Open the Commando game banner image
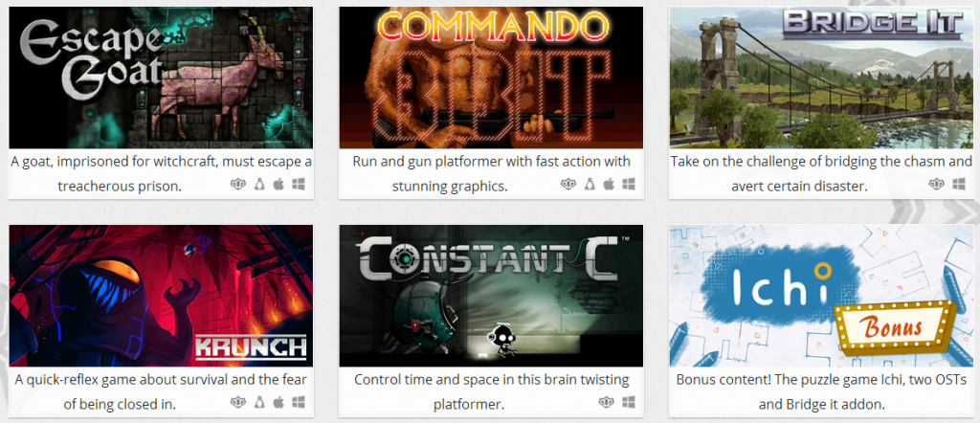This screenshot has width=980, height=423. click(x=491, y=78)
